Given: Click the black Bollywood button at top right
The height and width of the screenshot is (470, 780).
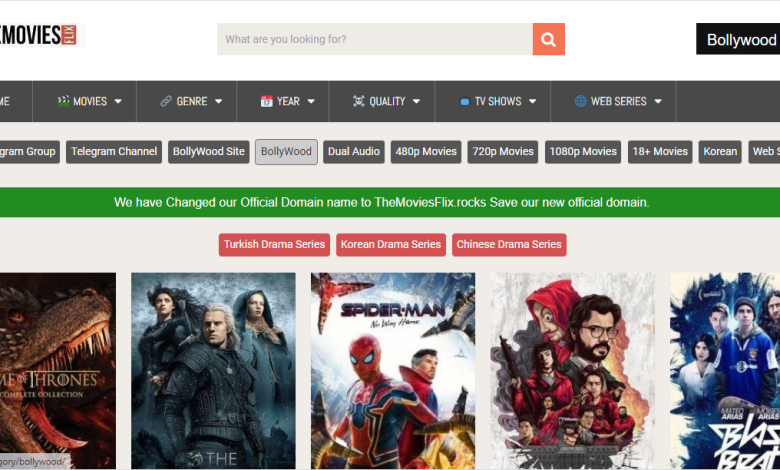Looking at the screenshot, I should click(x=738, y=39).
